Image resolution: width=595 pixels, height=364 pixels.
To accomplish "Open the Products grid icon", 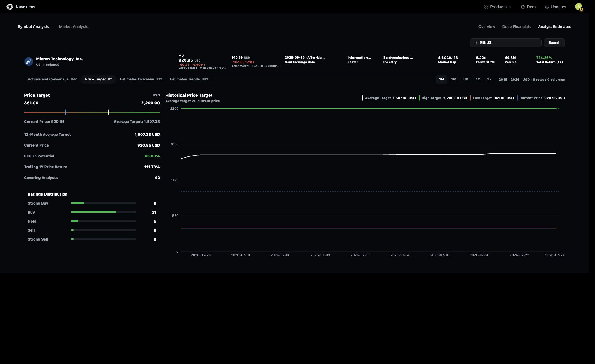I will [x=486, y=7].
